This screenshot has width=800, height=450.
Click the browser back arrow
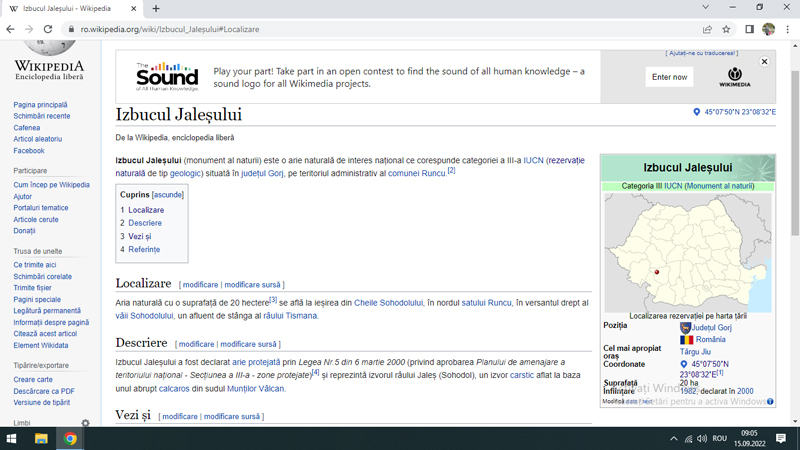pyautogui.click(x=10, y=29)
